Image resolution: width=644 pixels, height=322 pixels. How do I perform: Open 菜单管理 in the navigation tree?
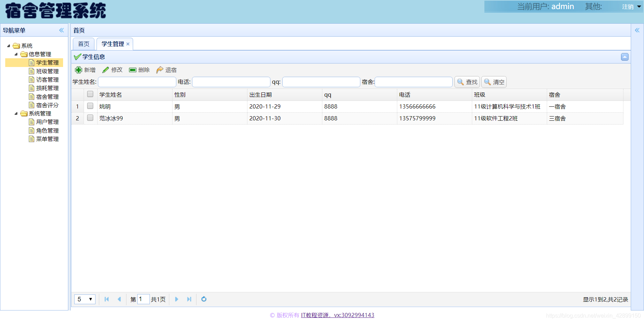[x=47, y=139]
